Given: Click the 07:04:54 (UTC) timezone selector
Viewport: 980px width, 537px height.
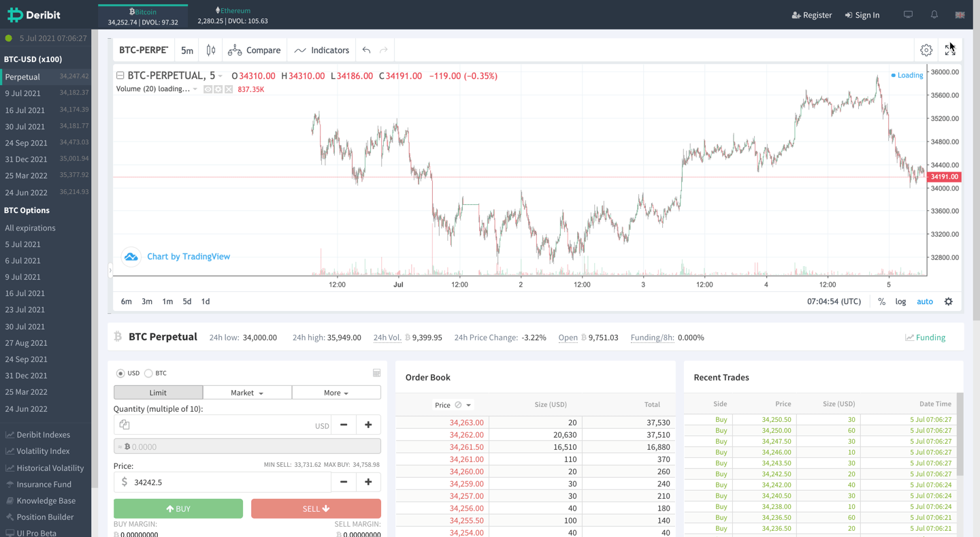Looking at the screenshot, I should click(834, 302).
